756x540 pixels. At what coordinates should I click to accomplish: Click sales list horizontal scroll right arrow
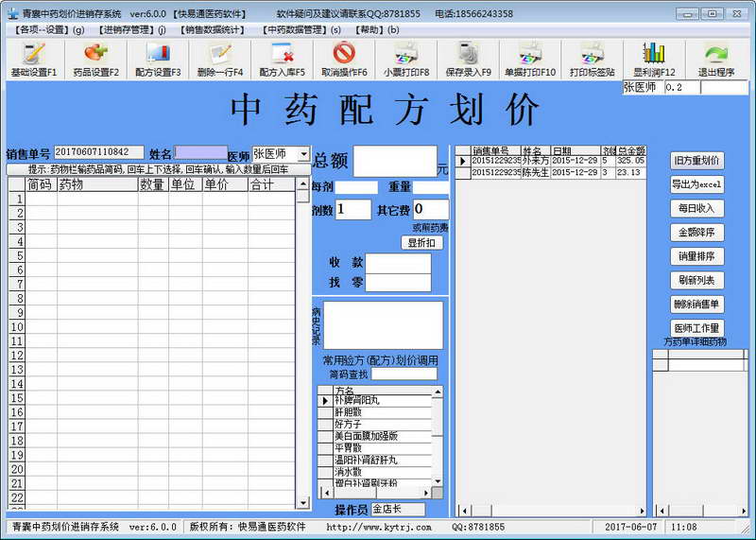click(642, 511)
